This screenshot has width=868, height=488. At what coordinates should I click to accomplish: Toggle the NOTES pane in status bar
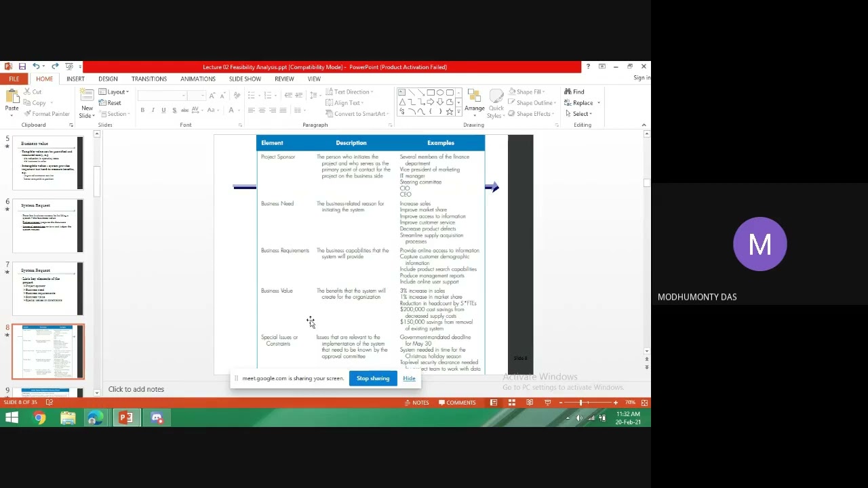(x=416, y=403)
